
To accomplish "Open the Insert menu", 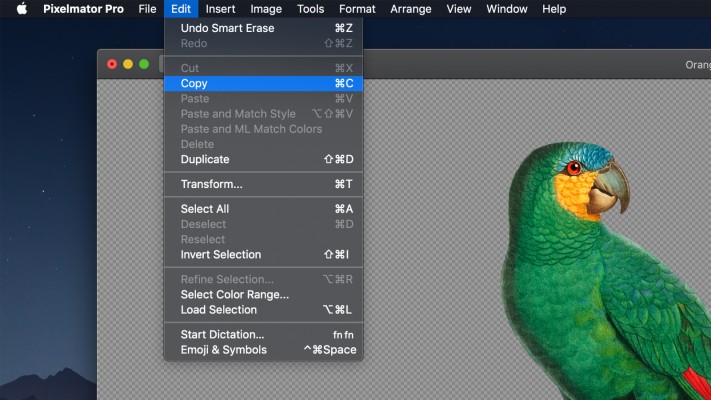I will tap(220, 9).
